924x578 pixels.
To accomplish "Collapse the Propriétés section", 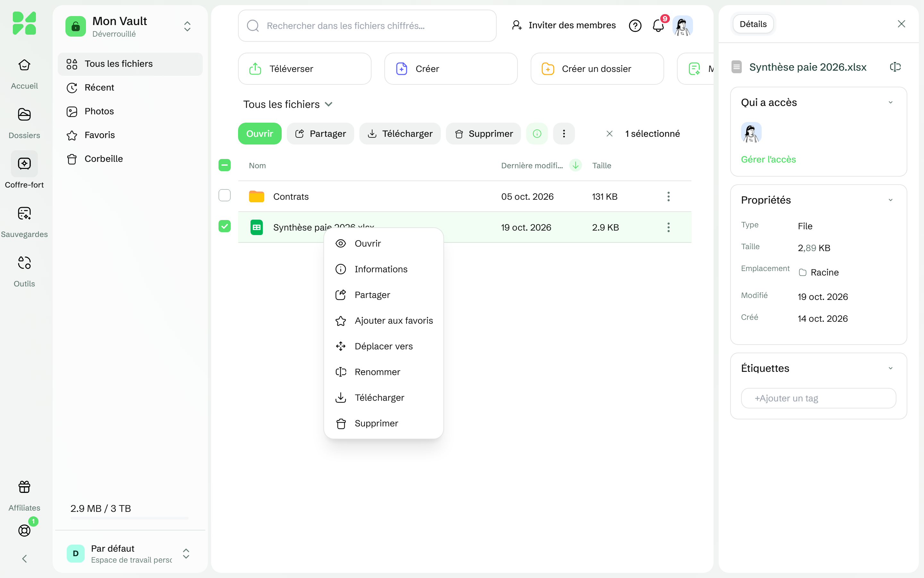I will click(890, 200).
